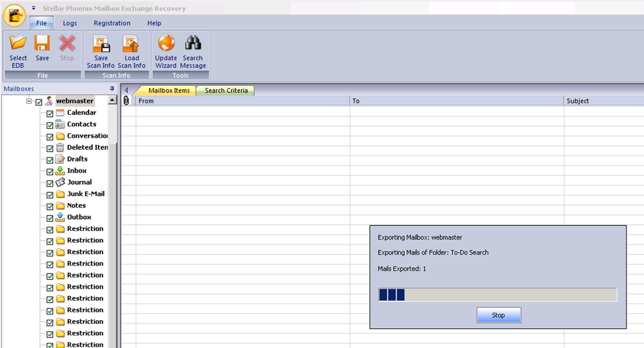This screenshot has height=348, width=644.
Task: Uncheck the Calendar checkbox
Action: pos(49,114)
